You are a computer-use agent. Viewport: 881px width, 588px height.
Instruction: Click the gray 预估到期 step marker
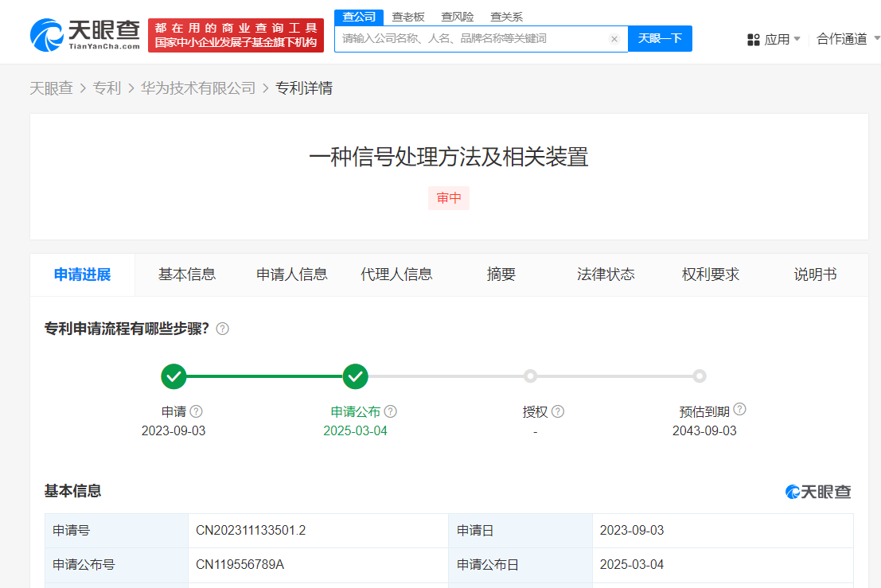pos(699,376)
